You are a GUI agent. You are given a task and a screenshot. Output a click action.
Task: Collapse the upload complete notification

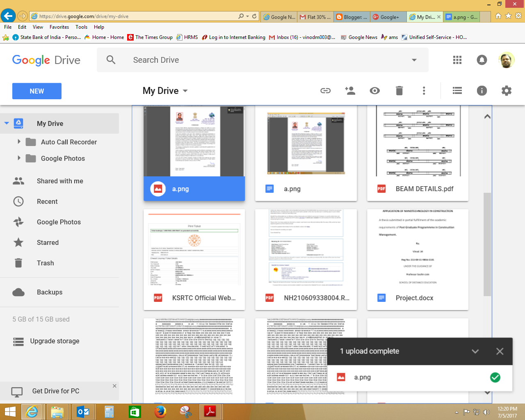[475, 351]
